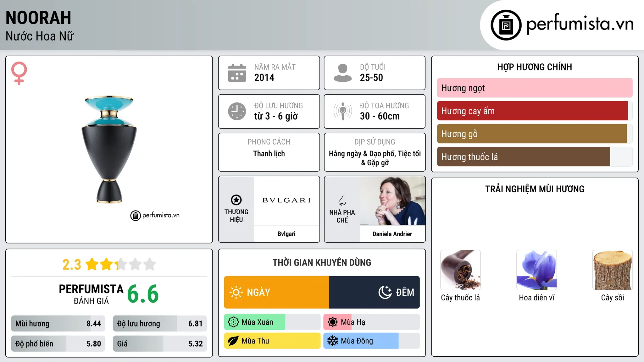The width and height of the screenshot is (644, 362).
Task: Open the Cây thuốc lá note image
Action: point(460,270)
